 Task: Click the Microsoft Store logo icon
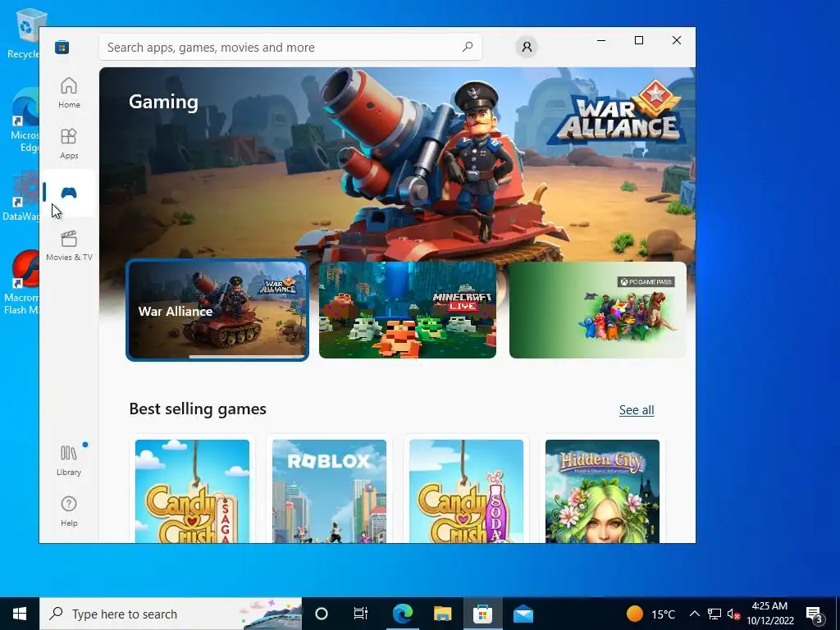tap(62, 47)
